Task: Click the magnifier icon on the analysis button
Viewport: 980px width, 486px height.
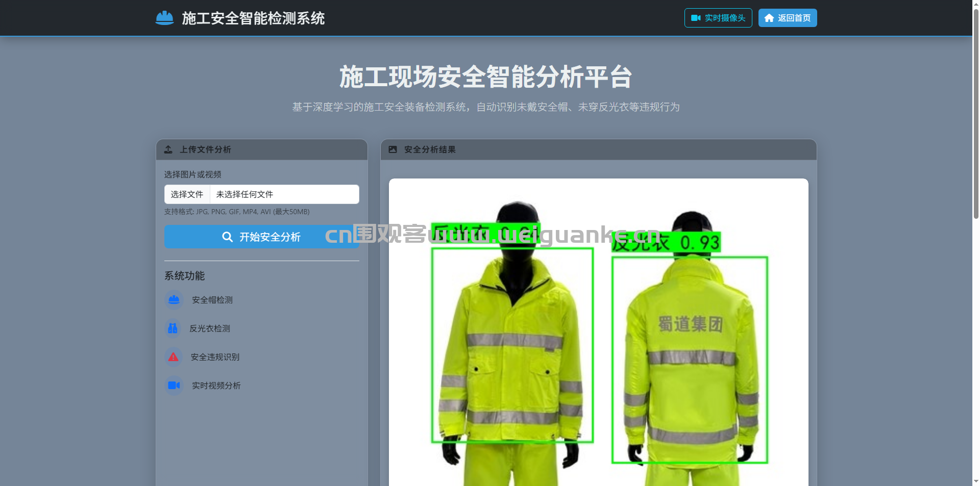Action: click(227, 237)
